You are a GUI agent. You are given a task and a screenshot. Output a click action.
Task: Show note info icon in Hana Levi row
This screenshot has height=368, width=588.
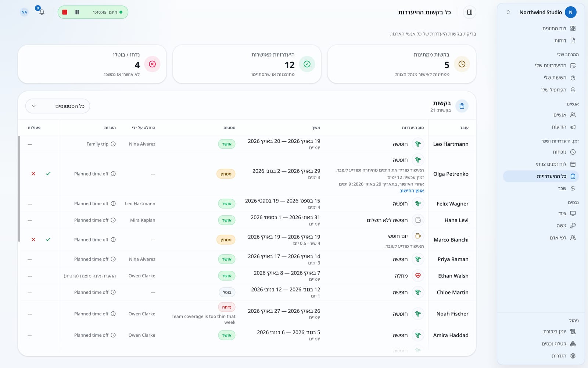pyautogui.click(x=113, y=220)
